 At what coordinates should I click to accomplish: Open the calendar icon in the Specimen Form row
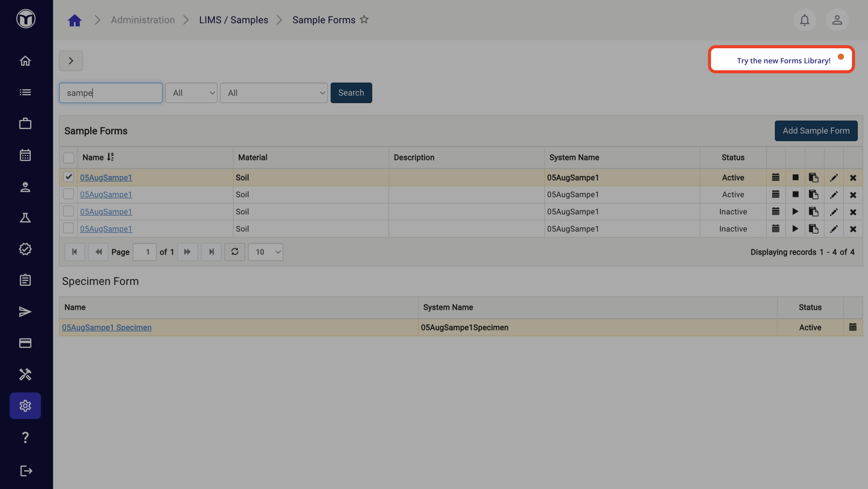click(x=853, y=327)
